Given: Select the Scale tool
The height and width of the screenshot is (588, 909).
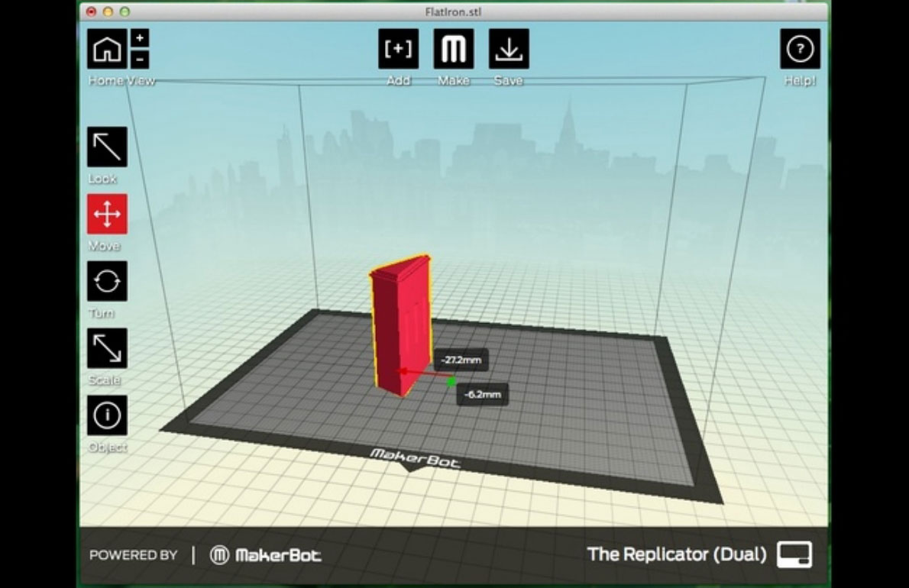Looking at the screenshot, I should coord(107,348).
